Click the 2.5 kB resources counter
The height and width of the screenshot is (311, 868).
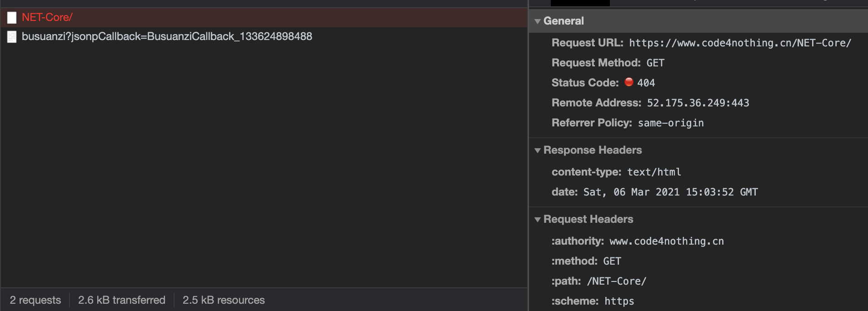coord(223,300)
